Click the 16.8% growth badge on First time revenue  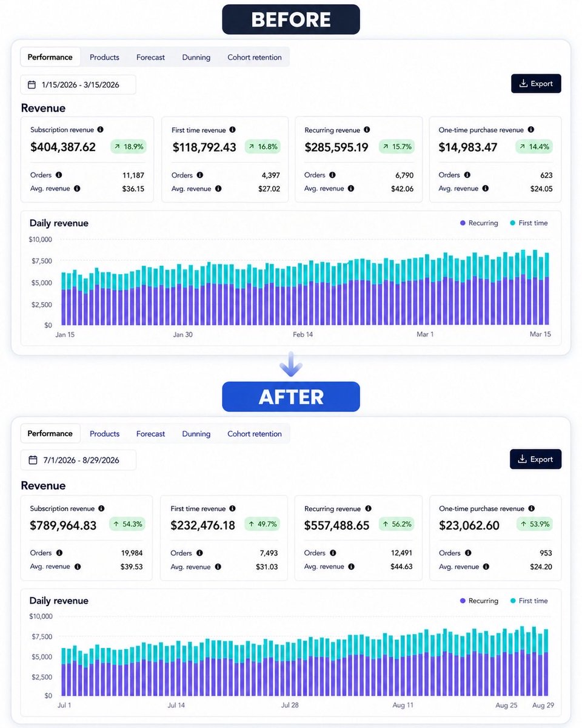(263, 147)
